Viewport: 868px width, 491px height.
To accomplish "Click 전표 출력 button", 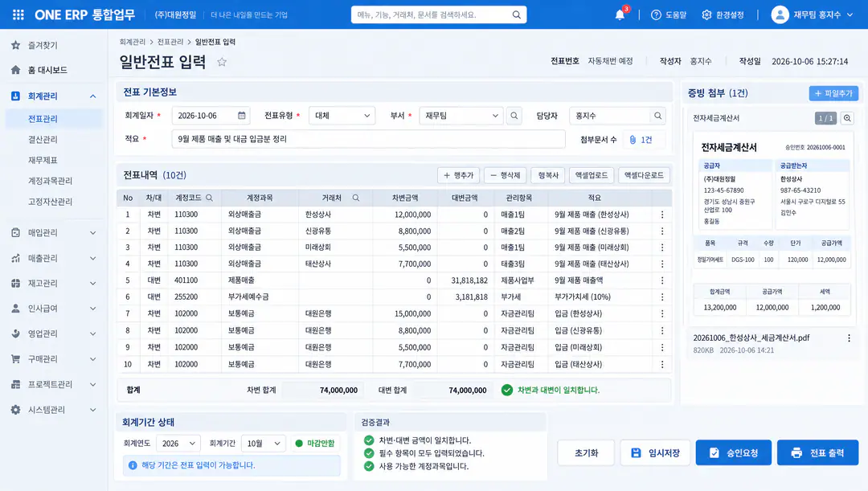I will [817, 453].
